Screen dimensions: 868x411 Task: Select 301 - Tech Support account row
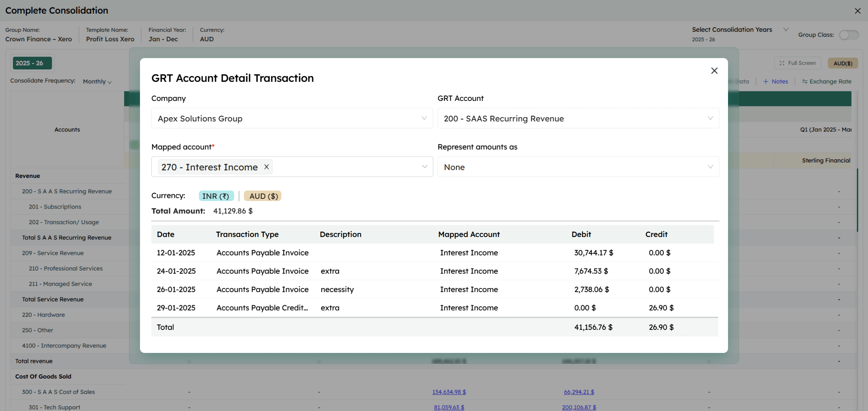(54, 407)
